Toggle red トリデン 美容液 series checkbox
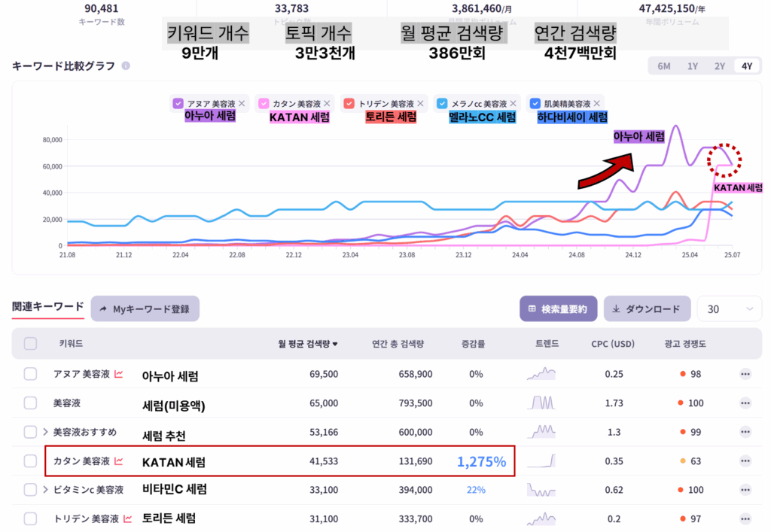The width and height of the screenshot is (771, 532). point(349,103)
